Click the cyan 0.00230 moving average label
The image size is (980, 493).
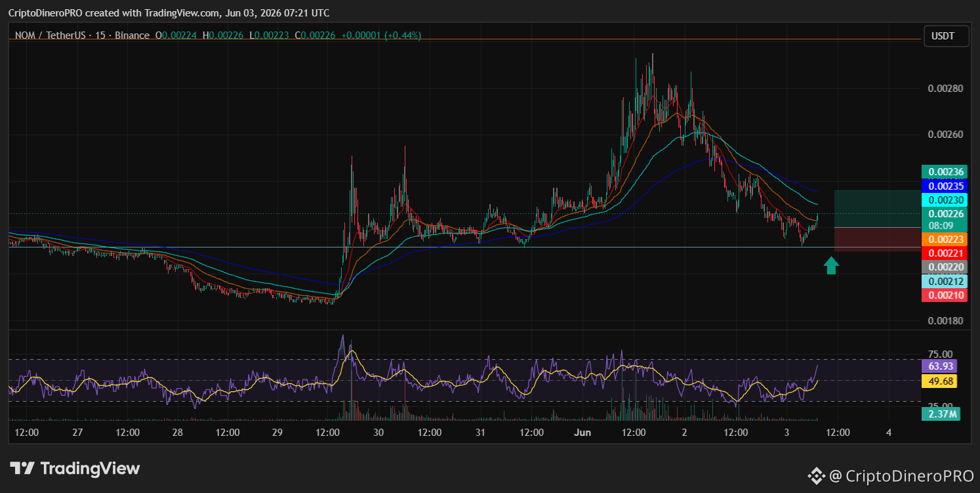coord(945,200)
